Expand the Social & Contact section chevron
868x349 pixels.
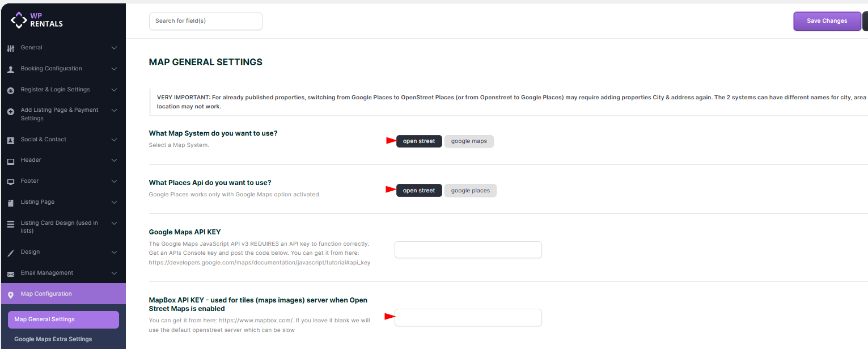114,140
